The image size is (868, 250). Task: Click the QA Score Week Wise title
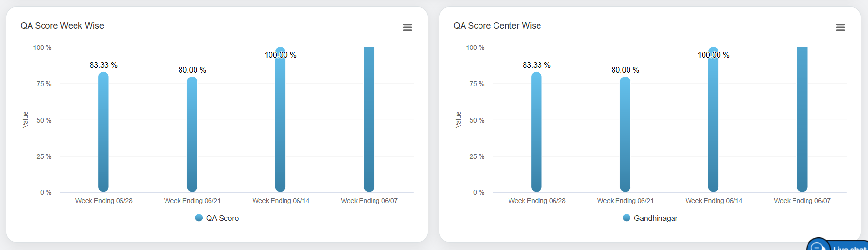(x=62, y=26)
